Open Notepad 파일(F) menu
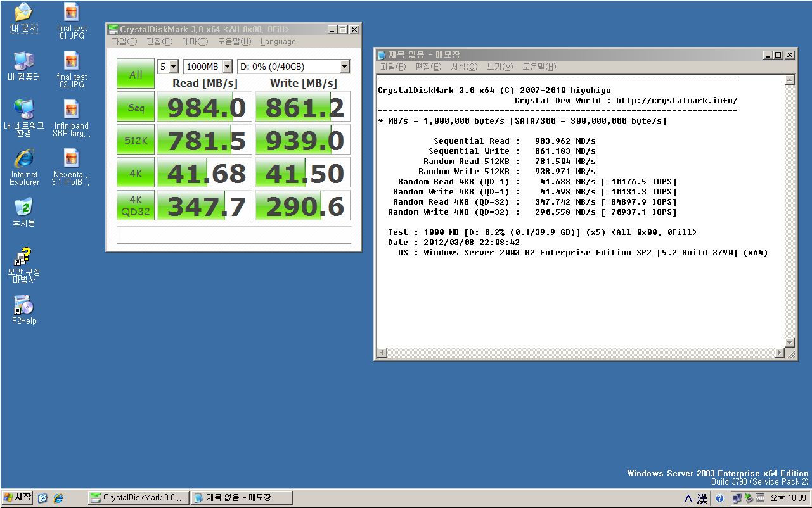812x508 pixels. pyautogui.click(x=393, y=67)
